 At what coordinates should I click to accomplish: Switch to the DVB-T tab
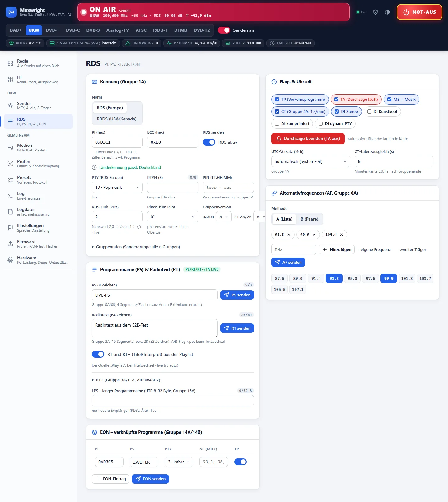click(52, 30)
